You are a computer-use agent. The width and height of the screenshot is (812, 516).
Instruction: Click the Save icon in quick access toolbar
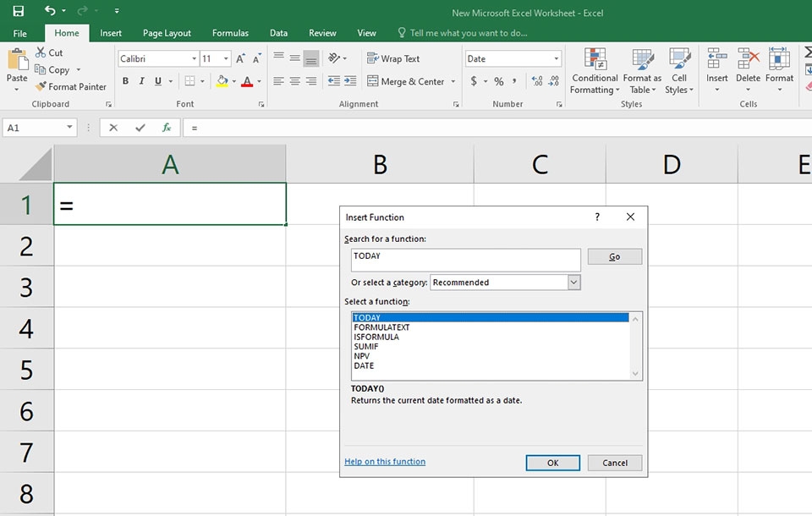(18, 11)
